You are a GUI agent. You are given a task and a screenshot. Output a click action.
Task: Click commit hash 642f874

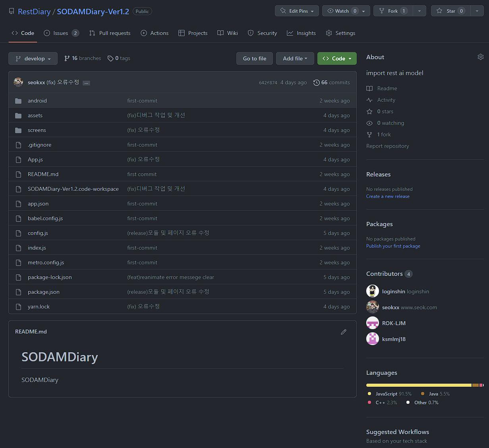point(268,83)
